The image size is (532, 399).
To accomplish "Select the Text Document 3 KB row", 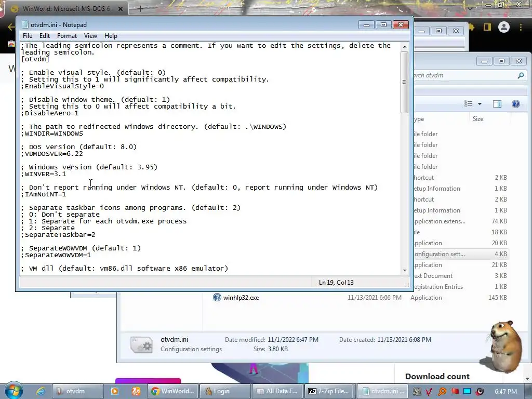I will point(461,275).
